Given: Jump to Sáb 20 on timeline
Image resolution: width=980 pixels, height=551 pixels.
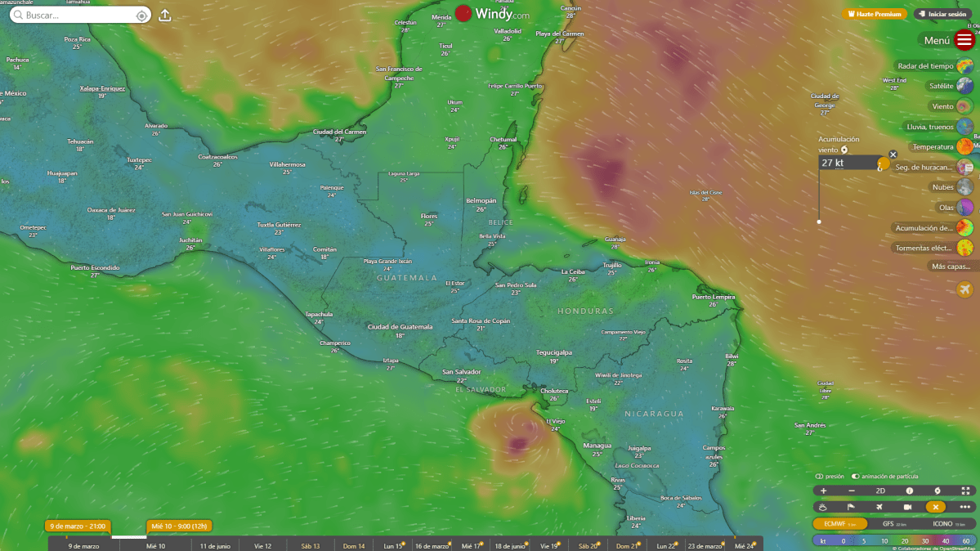Looking at the screenshot, I should tap(588, 546).
